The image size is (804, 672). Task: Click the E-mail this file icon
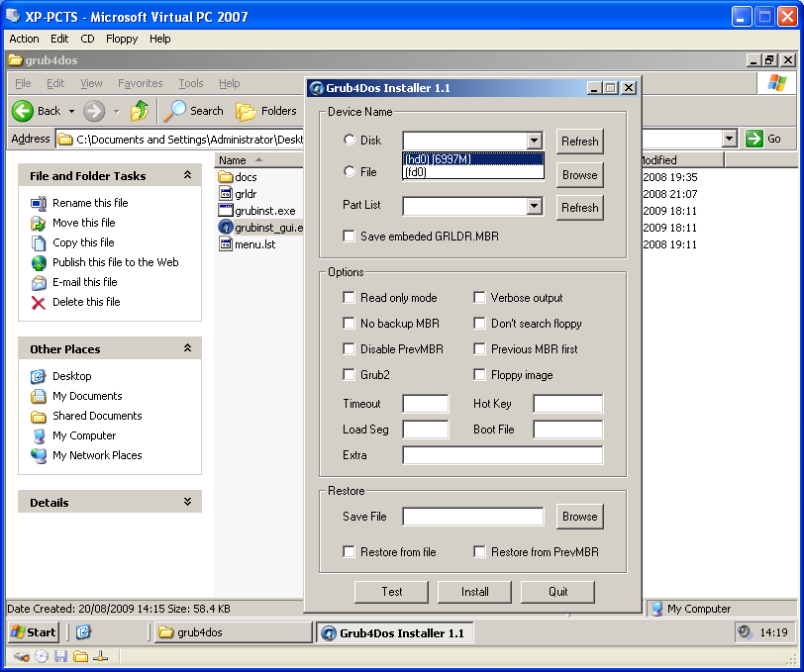tap(39, 282)
